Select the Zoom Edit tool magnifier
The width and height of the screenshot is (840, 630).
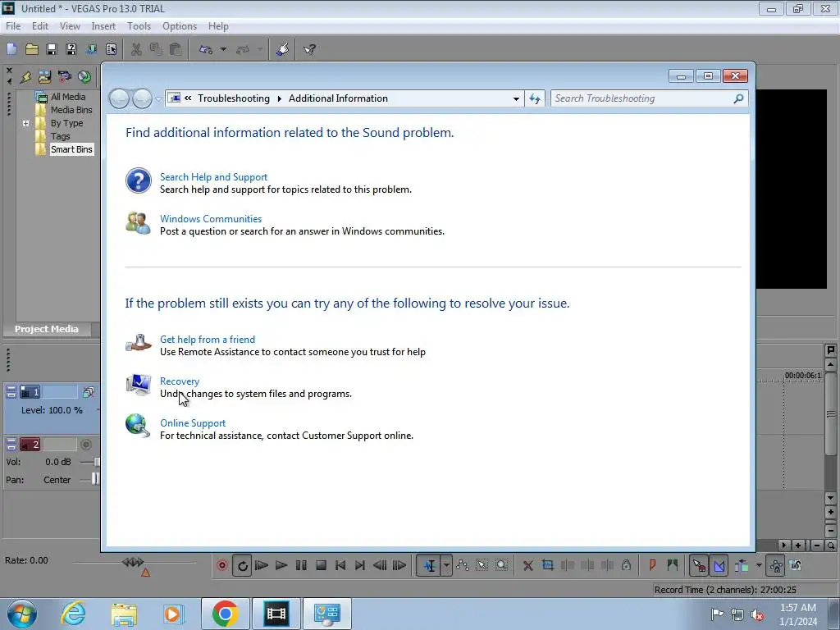coord(501,565)
